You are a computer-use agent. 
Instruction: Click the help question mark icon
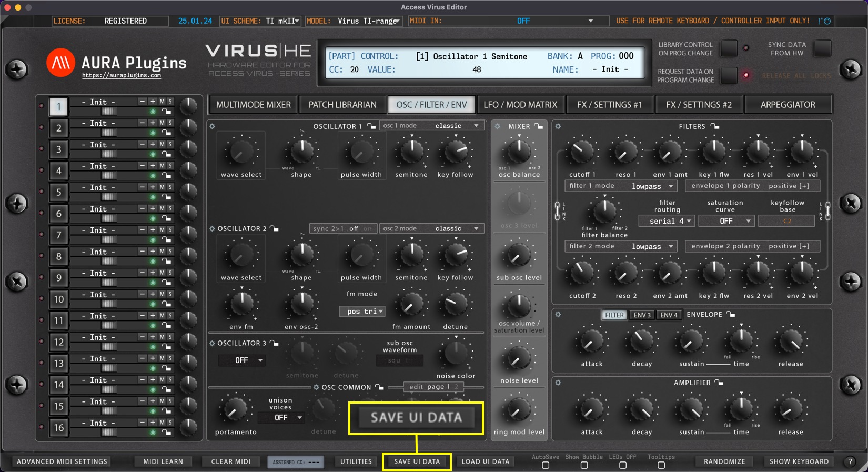[x=850, y=461]
